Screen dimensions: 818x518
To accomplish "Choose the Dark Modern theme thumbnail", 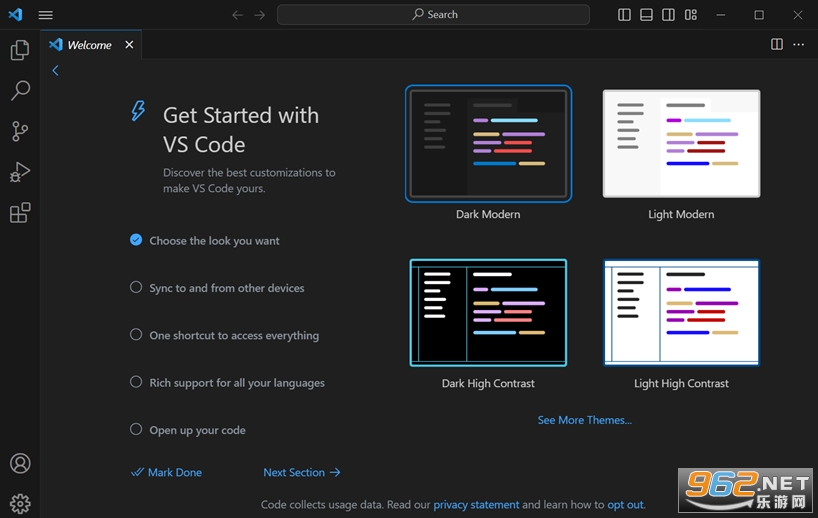I will 488,143.
